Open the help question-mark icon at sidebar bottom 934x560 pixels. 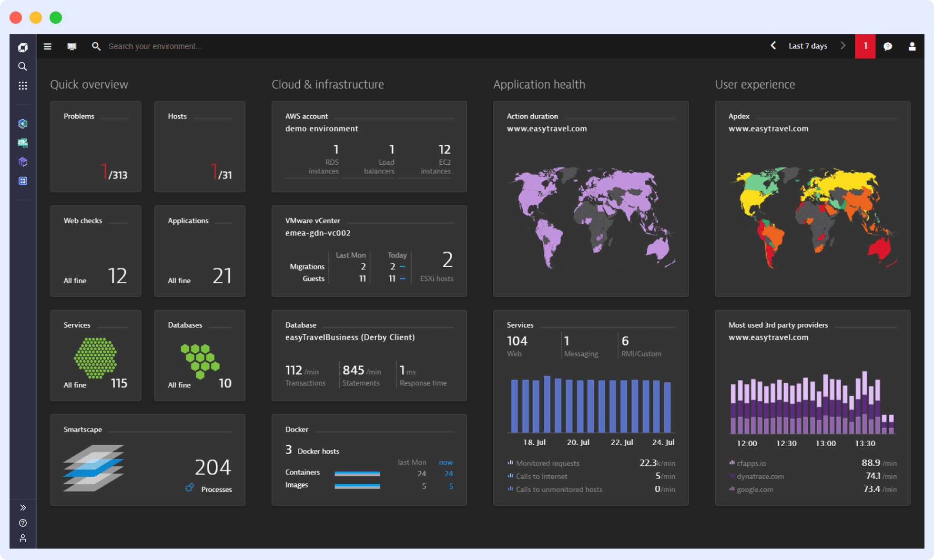pyautogui.click(x=22, y=523)
